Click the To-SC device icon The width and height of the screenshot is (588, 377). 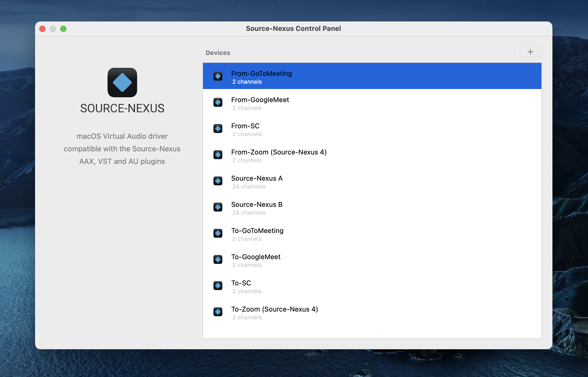(218, 286)
